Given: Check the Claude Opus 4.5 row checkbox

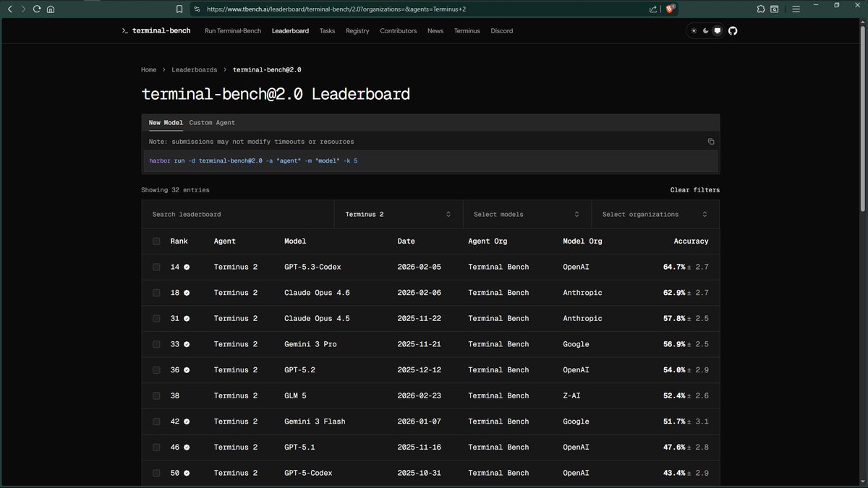Looking at the screenshot, I should click(156, 319).
